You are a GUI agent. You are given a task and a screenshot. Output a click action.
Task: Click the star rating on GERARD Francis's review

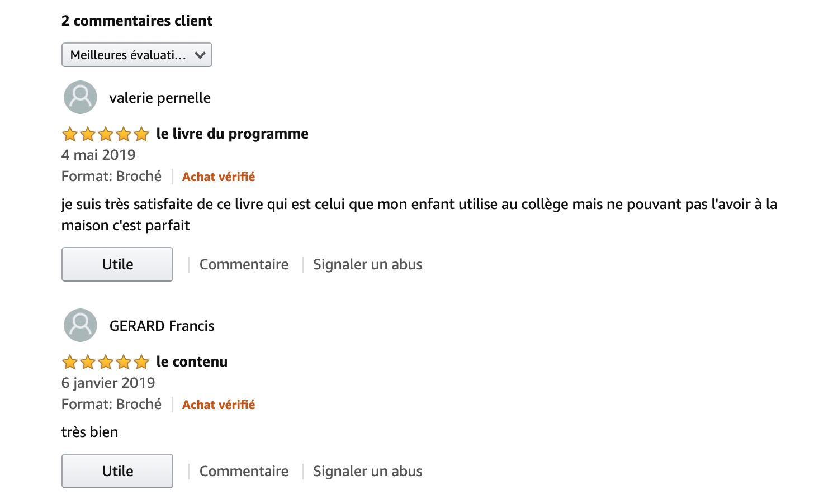pos(105,362)
